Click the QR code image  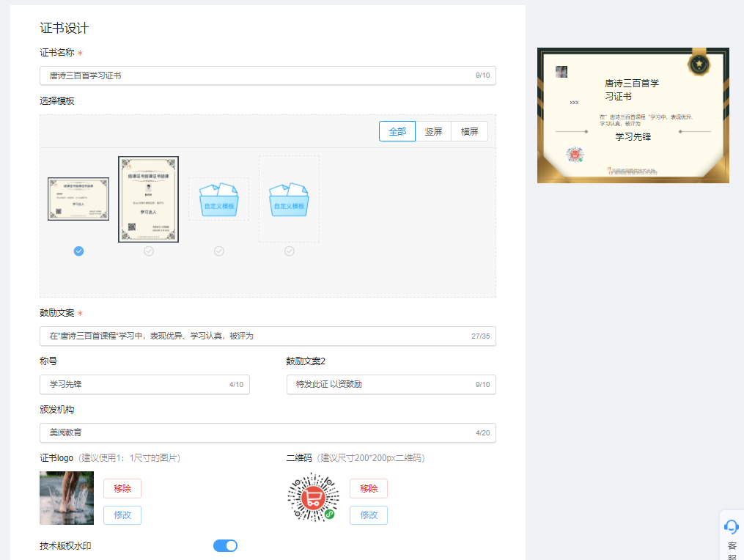(x=313, y=498)
